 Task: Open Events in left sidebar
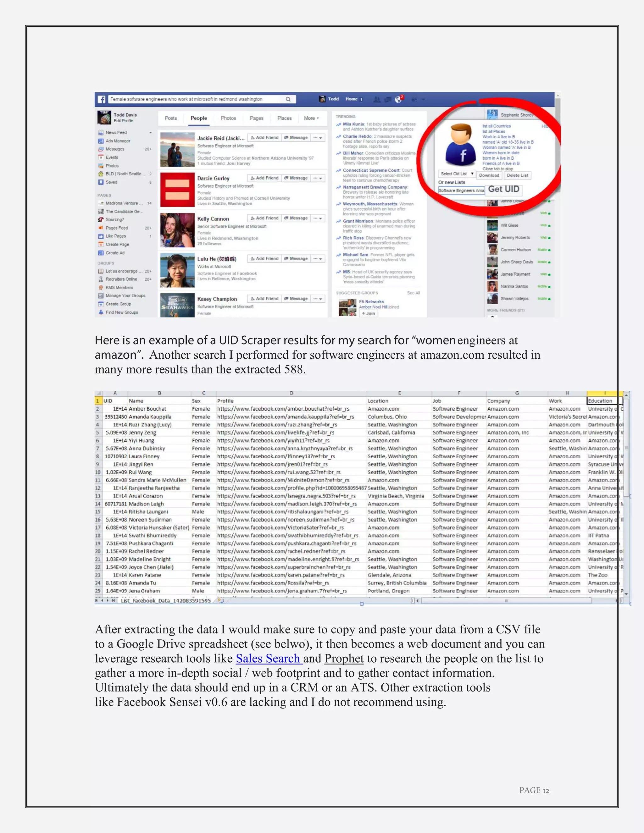[x=112, y=157]
